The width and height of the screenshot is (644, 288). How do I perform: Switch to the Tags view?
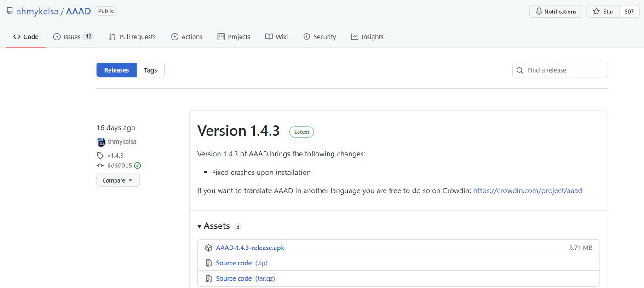click(x=150, y=70)
